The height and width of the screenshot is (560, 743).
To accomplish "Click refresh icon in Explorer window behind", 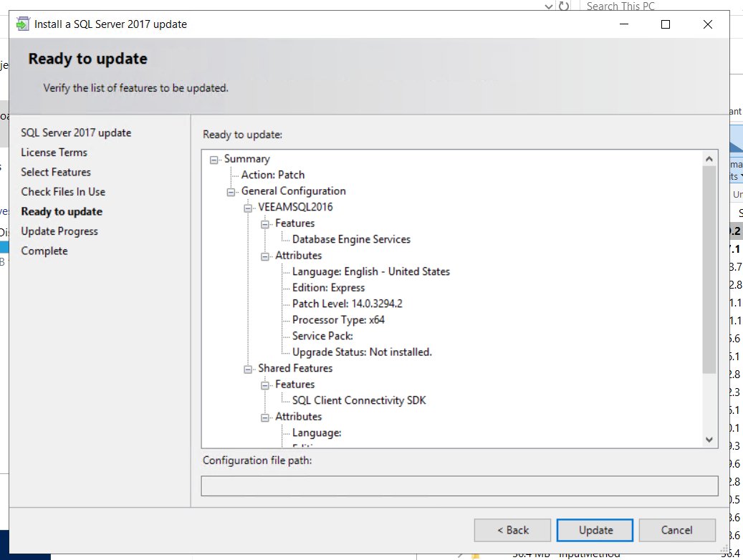I will click(563, 6).
